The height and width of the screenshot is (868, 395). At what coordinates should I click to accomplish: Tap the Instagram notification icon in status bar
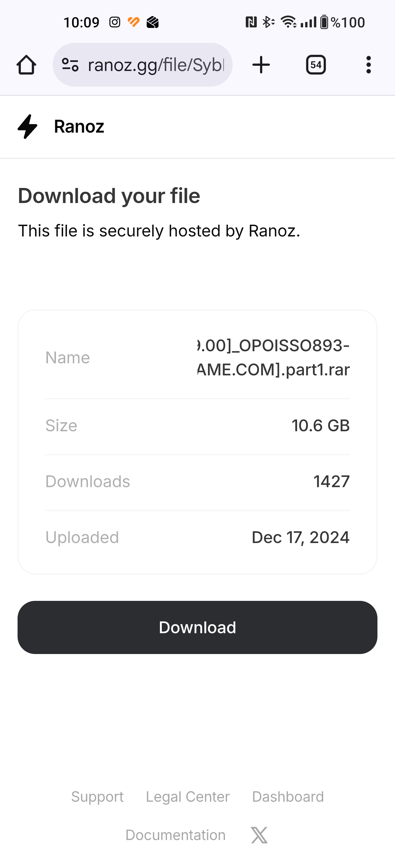coord(115,22)
